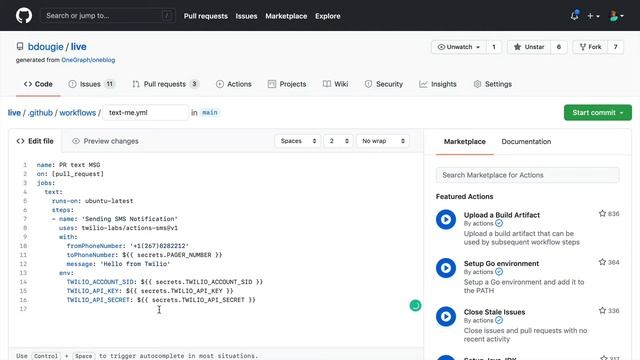The height and width of the screenshot is (360, 640).
Task: Open Issues in top navigation
Action: tap(246, 16)
